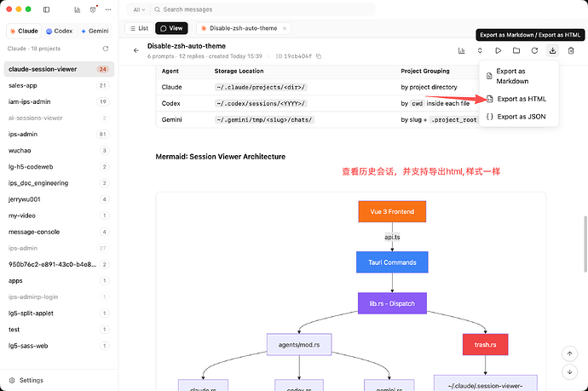This screenshot has width=588, height=391.
Task: Click the Tauri Commands diagram node
Action: point(392,262)
